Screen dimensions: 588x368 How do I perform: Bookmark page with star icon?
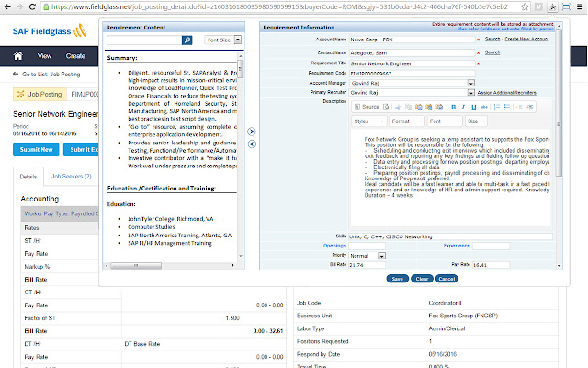[x=525, y=6]
